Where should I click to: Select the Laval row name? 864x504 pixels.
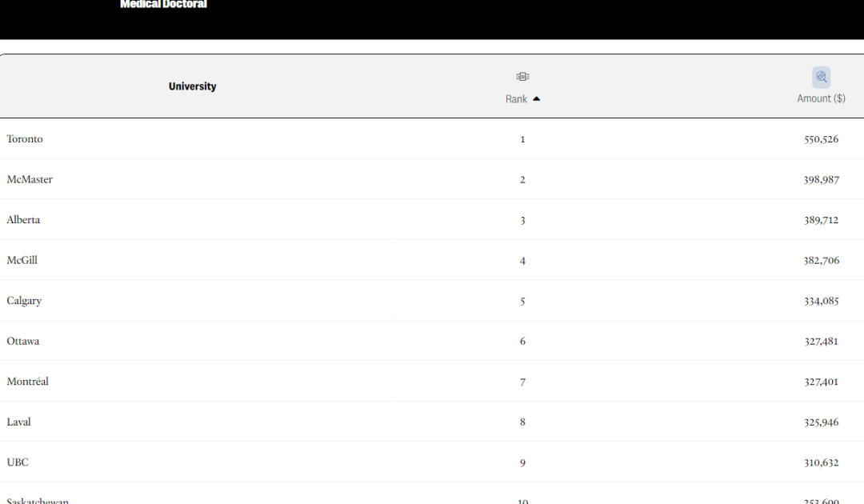pyautogui.click(x=18, y=422)
